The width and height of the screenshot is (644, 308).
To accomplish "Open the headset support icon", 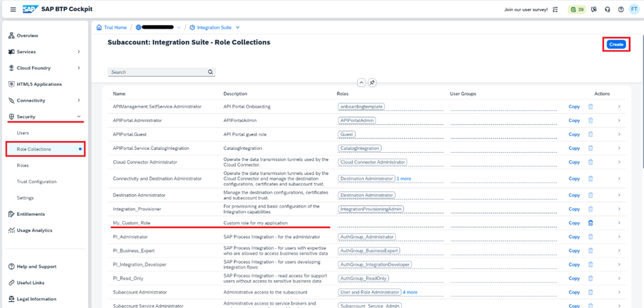I will tap(607, 10).
